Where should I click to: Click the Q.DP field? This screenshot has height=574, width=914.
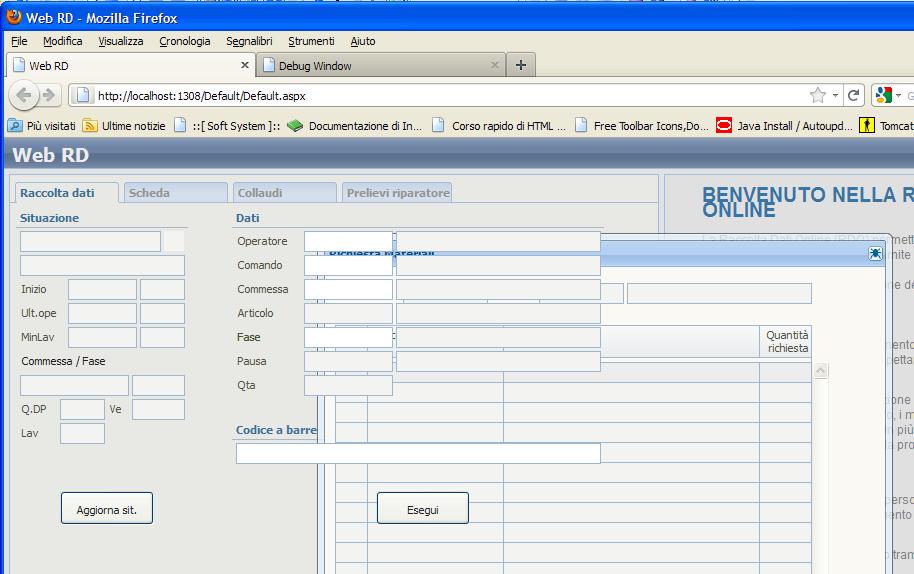tap(82, 409)
